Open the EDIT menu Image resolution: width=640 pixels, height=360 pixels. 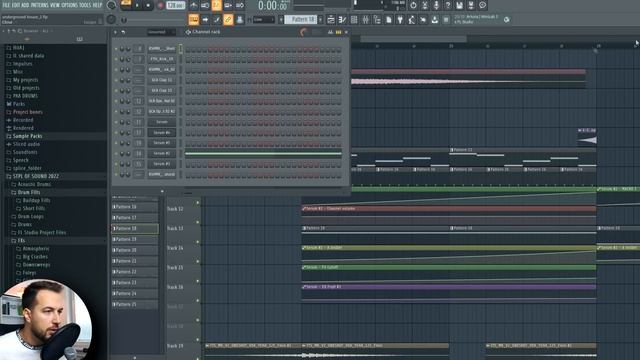tap(16, 5)
